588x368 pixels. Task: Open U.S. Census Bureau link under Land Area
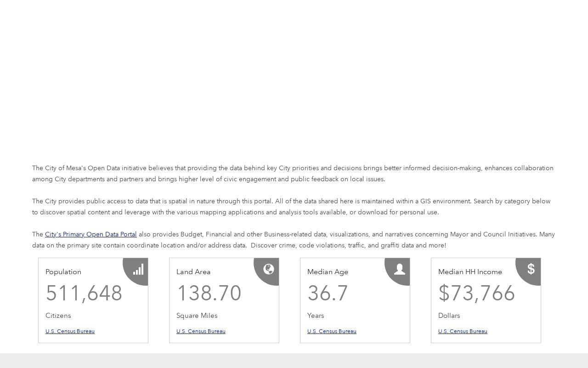tap(201, 331)
